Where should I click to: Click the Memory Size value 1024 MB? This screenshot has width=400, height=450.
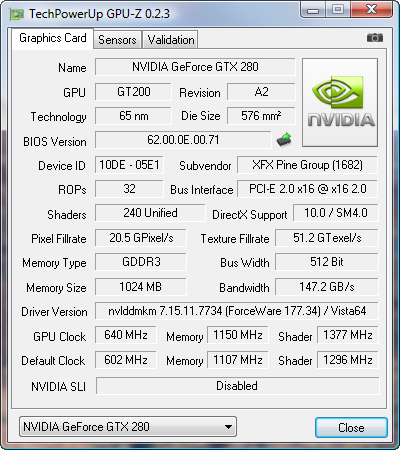(141, 287)
